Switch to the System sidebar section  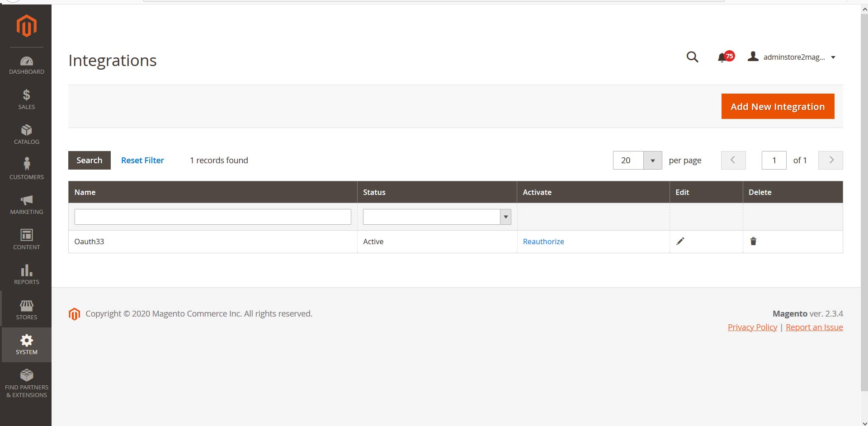pyautogui.click(x=26, y=345)
